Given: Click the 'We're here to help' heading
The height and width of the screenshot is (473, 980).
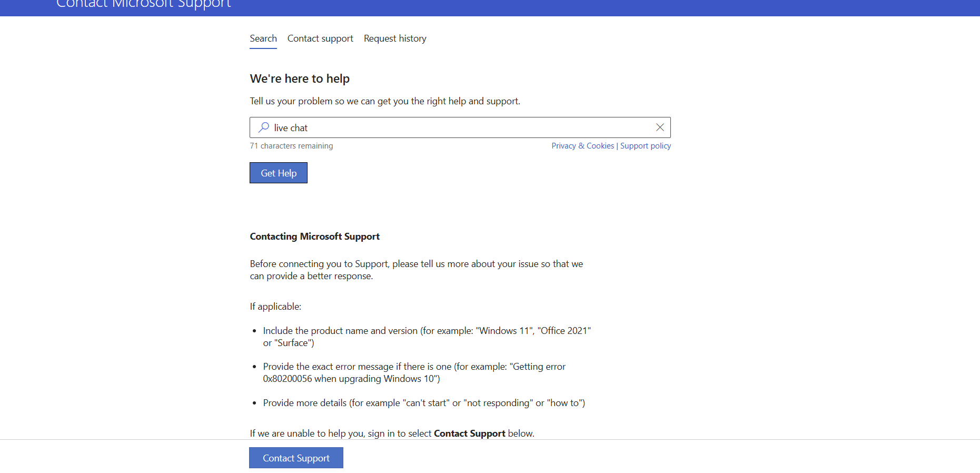Looking at the screenshot, I should (x=300, y=78).
